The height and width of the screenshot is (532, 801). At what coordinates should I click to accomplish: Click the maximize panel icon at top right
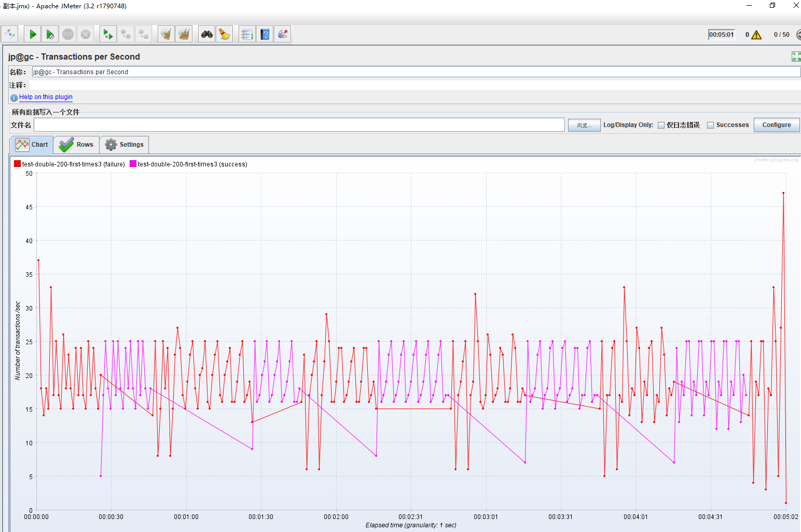796,57
